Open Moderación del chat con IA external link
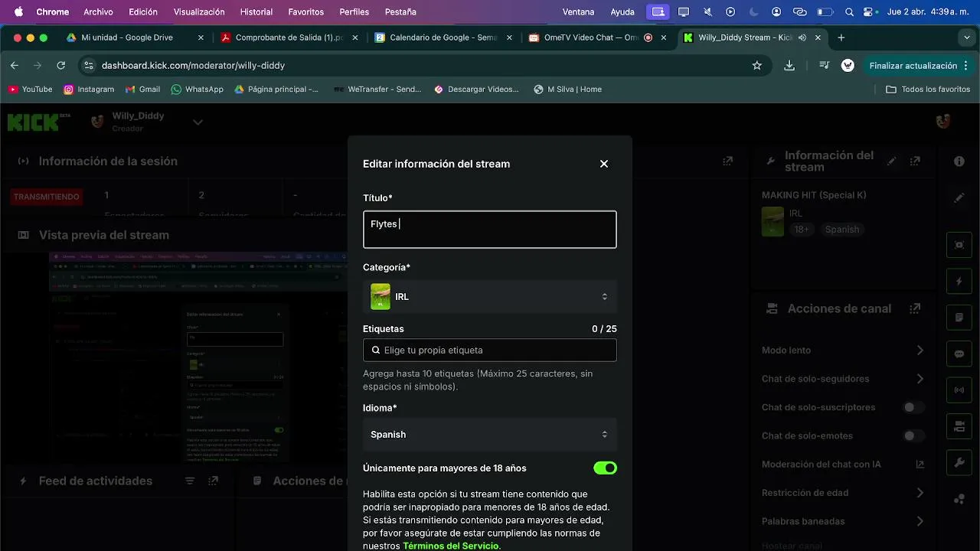This screenshot has height=551, width=980. (920, 465)
